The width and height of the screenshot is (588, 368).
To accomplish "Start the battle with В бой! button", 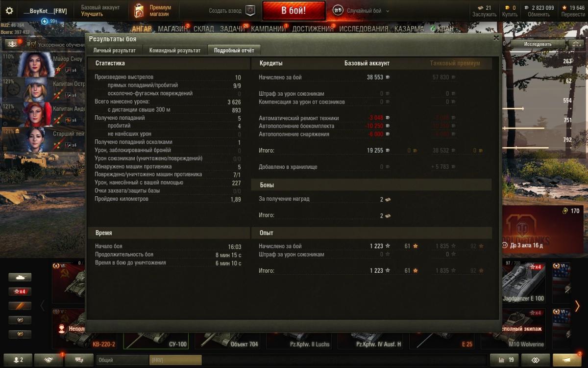I will (294, 10).
